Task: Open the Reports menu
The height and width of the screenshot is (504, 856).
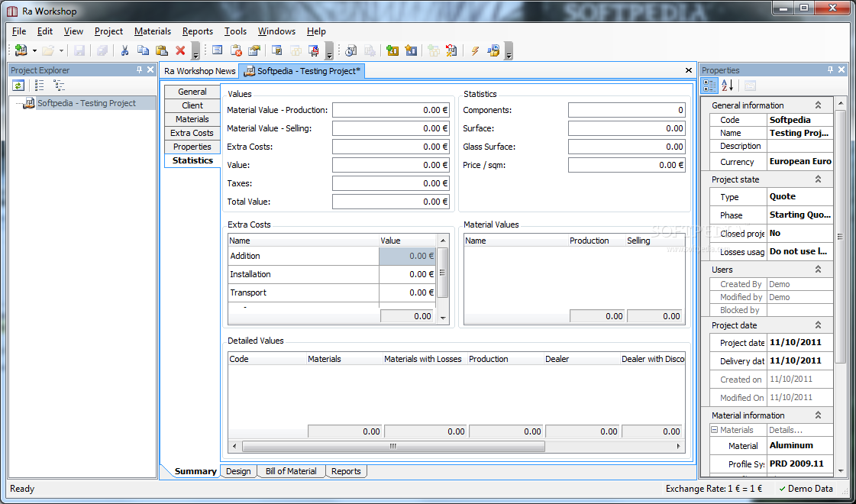Action: 198,31
